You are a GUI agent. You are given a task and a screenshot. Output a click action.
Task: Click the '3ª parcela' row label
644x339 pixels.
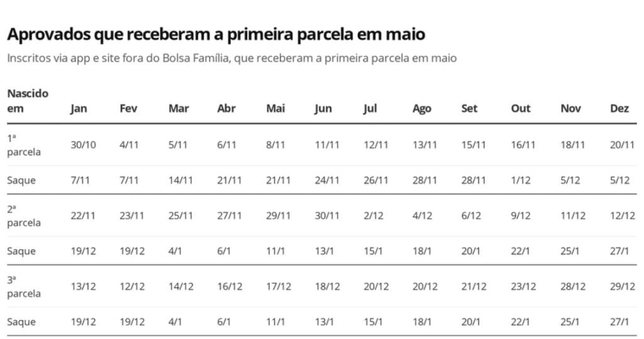click(x=24, y=287)
